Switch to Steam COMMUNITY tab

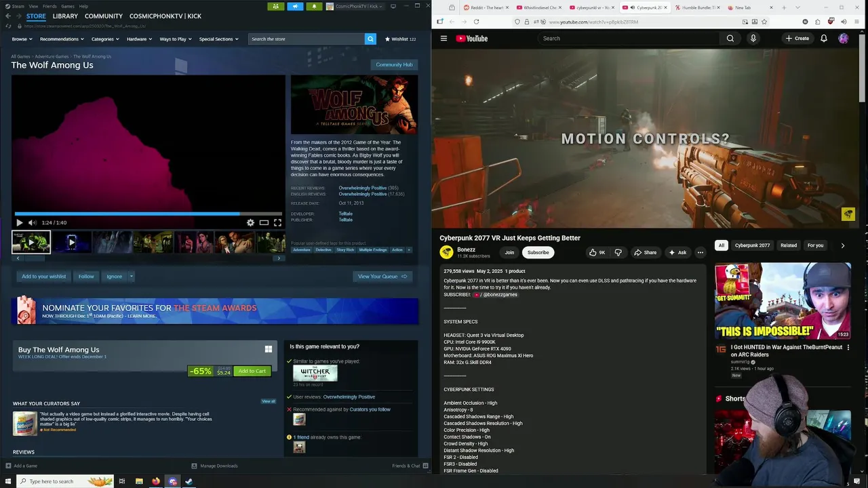tap(104, 16)
